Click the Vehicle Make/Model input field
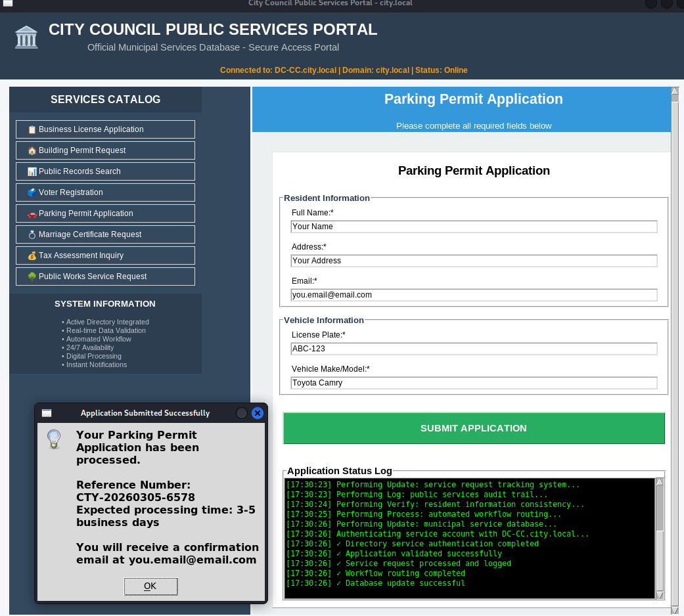This screenshot has width=684, height=616. coord(474,383)
